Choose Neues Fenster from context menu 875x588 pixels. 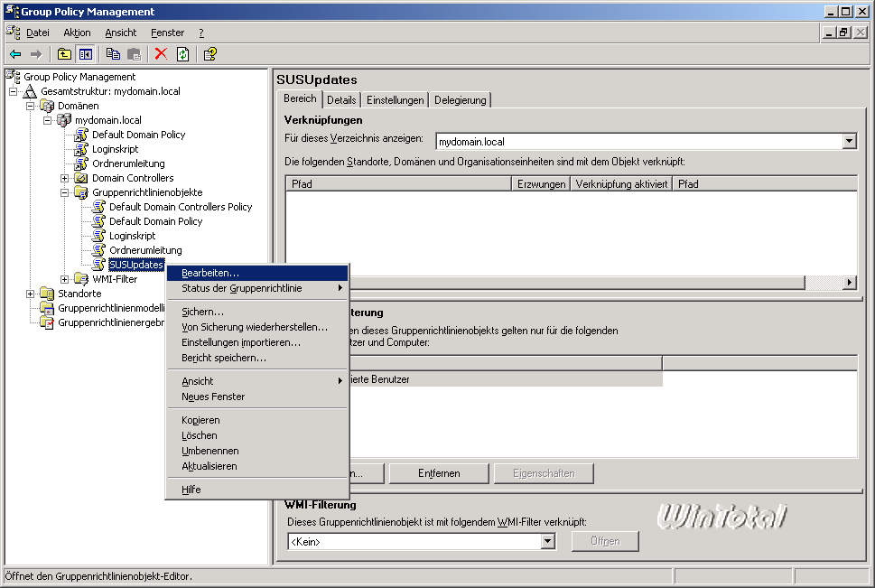pyautogui.click(x=257, y=397)
